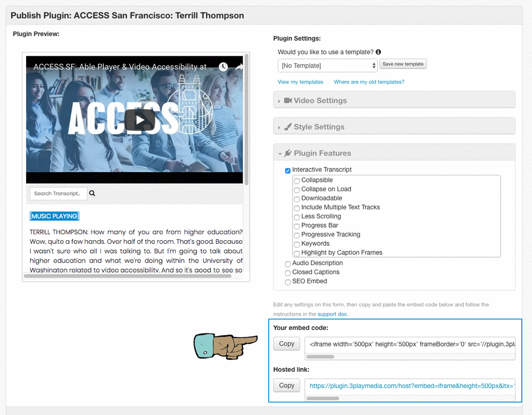Copy the hosted link
Image resolution: width=532 pixels, height=415 pixels.
click(x=287, y=385)
